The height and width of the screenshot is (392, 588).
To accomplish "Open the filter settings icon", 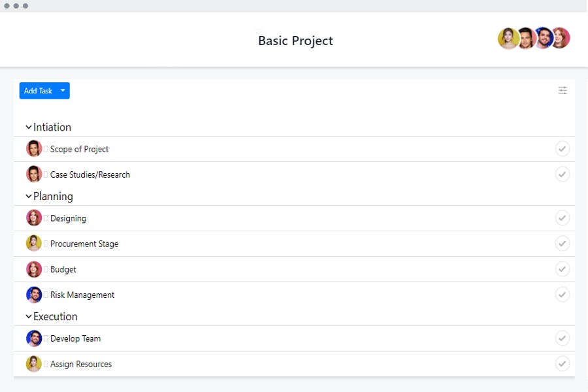I will tap(563, 90).
